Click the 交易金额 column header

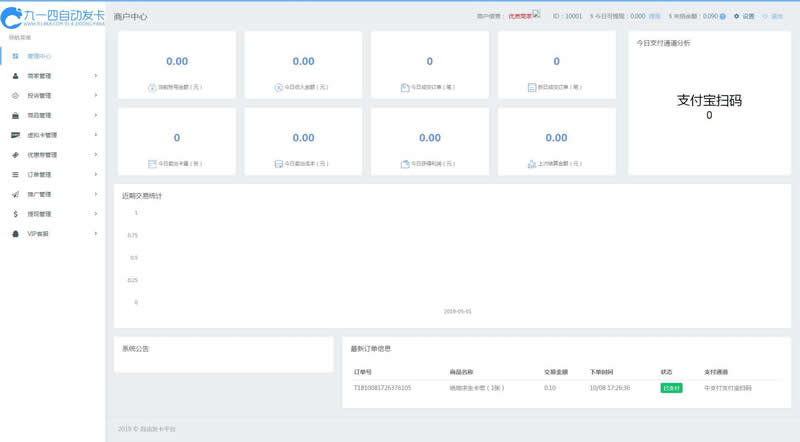coord(556,372)
